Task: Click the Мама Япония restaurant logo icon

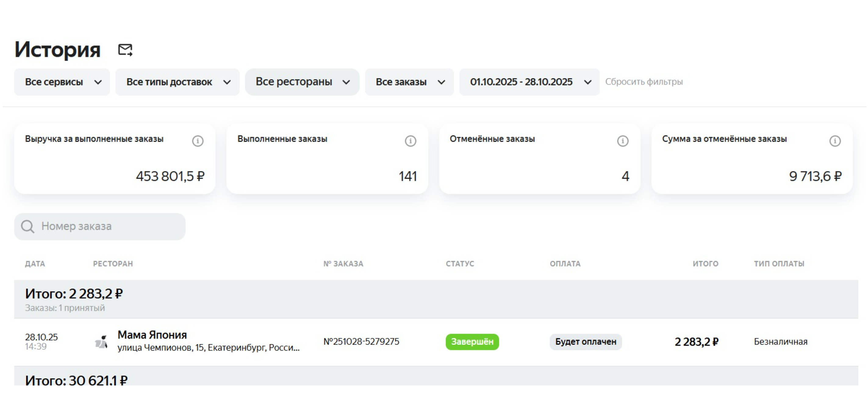Action: [x=101, y=342]
